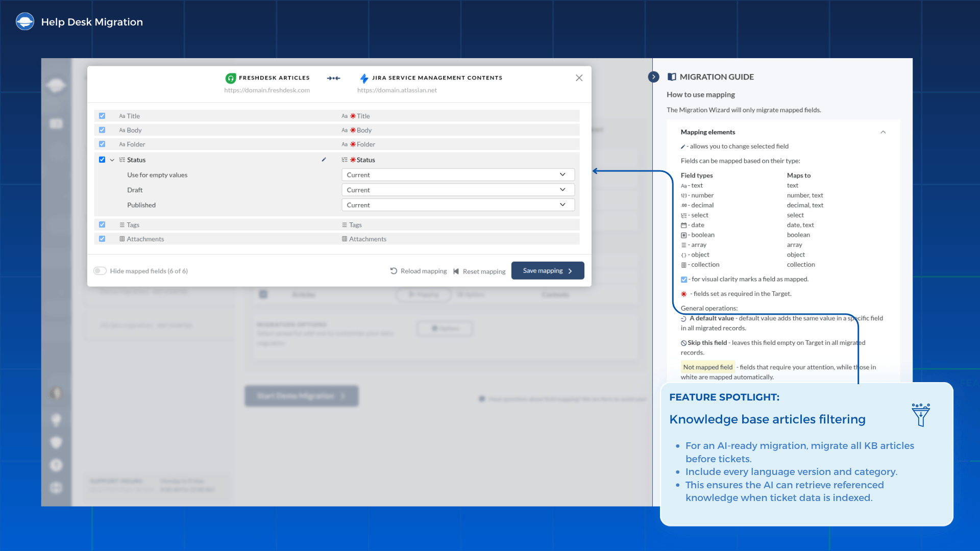Viewport: 980px width, 551px height.
Task: Click the target Title field label
Action: 363,116
